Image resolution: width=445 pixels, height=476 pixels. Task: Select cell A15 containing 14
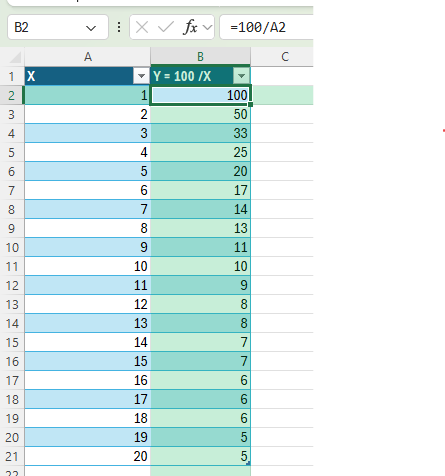pyautogui.click(x=88, y=342)
